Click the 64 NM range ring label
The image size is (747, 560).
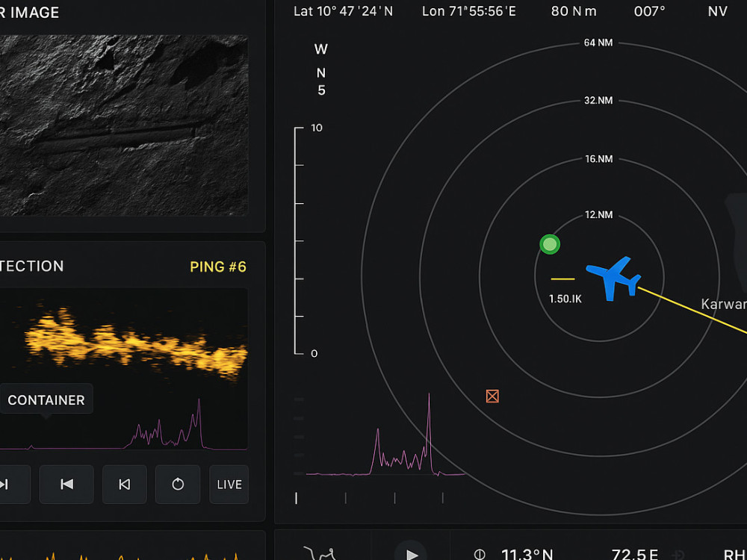[598, 43]
